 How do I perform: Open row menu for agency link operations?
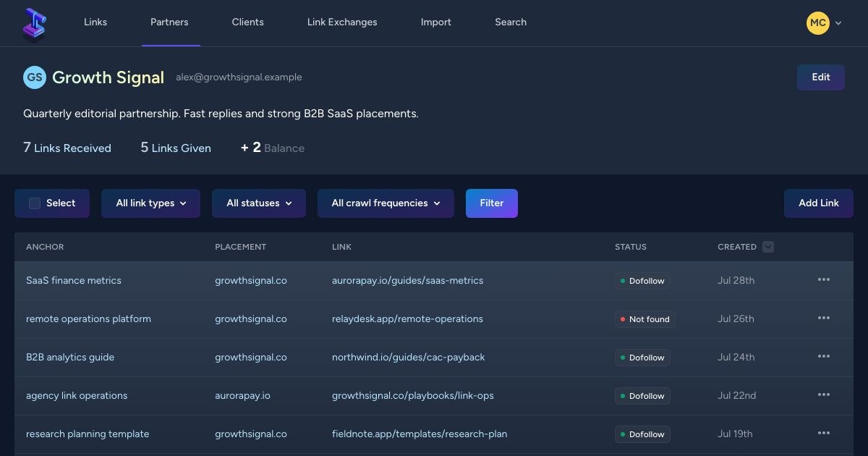tap(824, 395)
